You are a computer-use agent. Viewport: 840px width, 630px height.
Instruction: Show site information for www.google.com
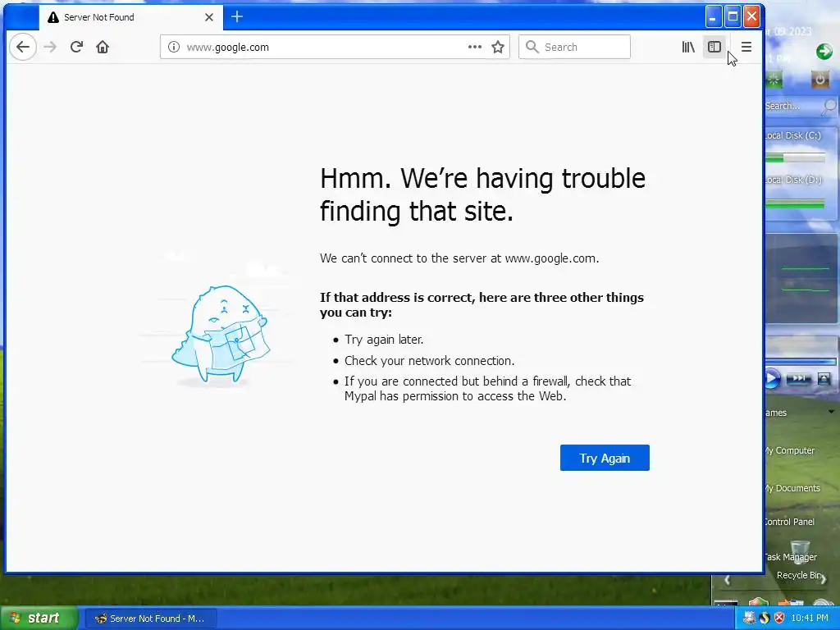tap(174, 47)
